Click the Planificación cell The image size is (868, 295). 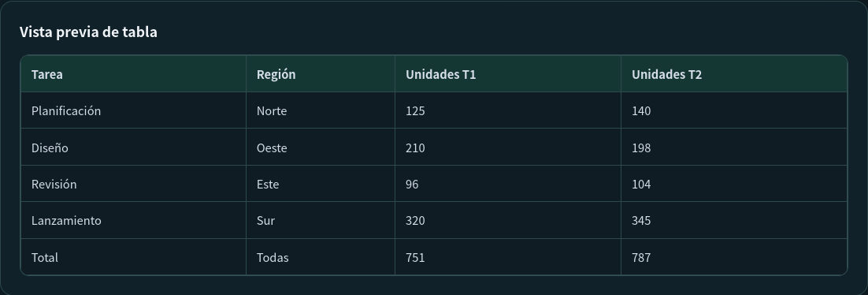point(133,110)
